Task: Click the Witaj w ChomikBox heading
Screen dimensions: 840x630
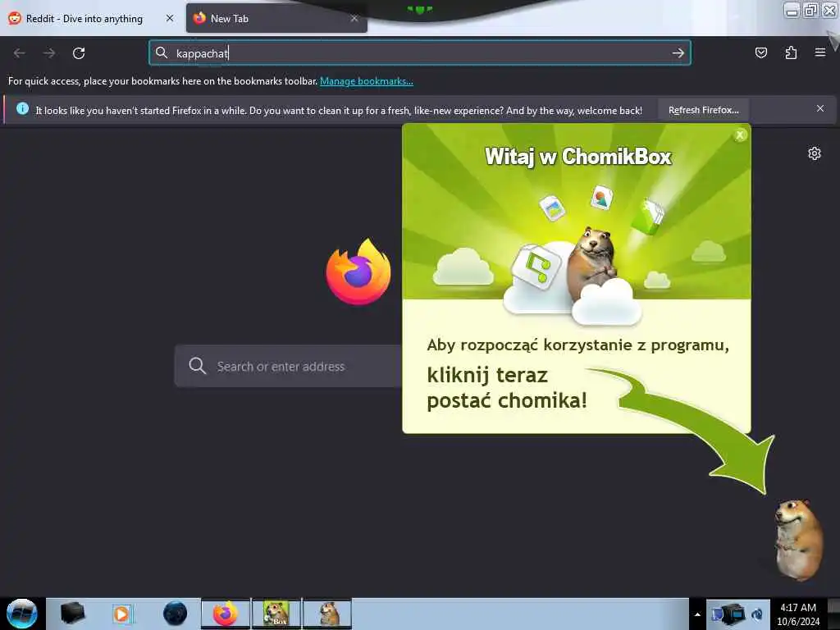Action: (x=578, y=157)
